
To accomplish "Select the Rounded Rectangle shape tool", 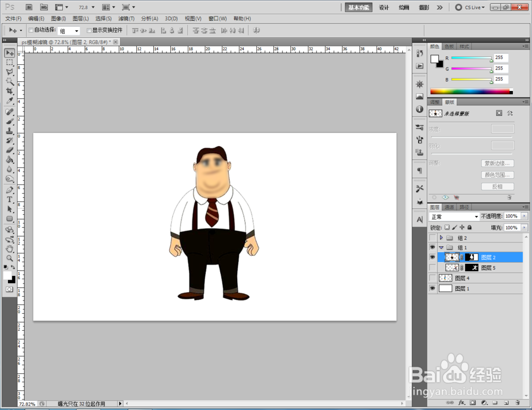I will pos(10,219).
